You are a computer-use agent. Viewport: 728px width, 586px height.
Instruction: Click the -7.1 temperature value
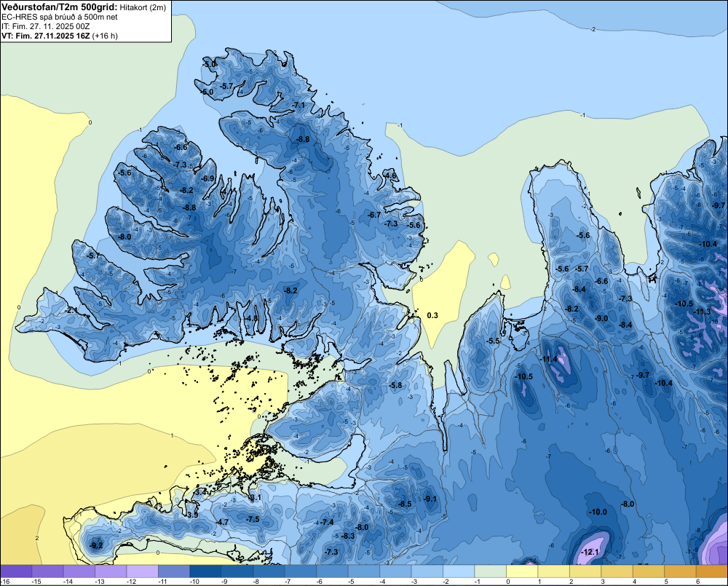[x=298, y=106]
